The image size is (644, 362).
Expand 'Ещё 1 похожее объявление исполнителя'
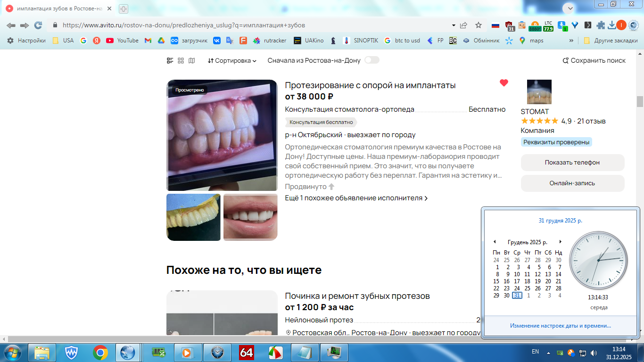356,198
